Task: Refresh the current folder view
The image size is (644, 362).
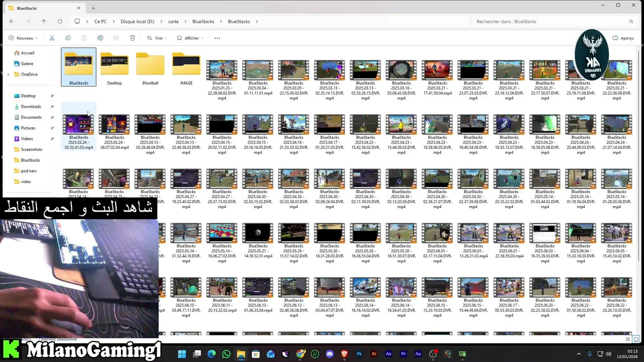Action: 60,22
